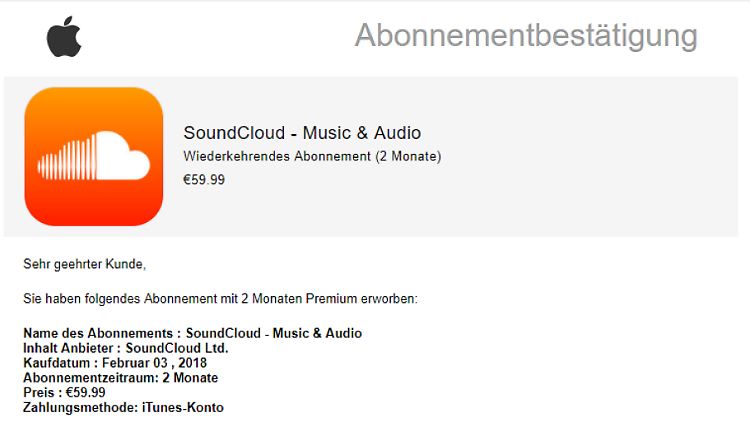Select 2 Monate after Abonnementzeitraum
The width and height of the screenshot is (750, 422).
point(190,378)
